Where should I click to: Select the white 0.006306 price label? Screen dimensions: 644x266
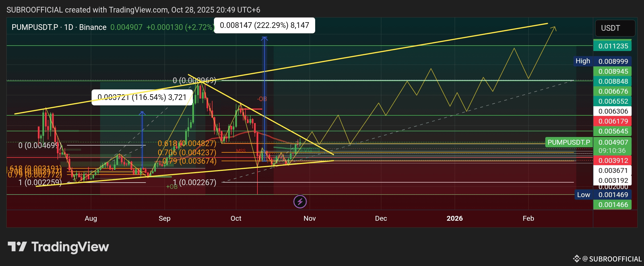(x=612, y=111)
